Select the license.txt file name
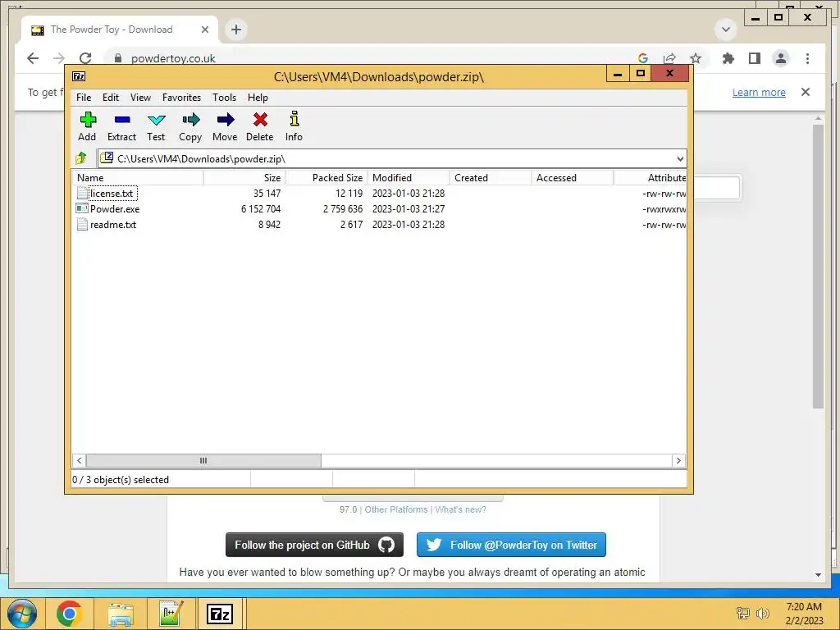 pyautogui.click(x=112, y=194)
